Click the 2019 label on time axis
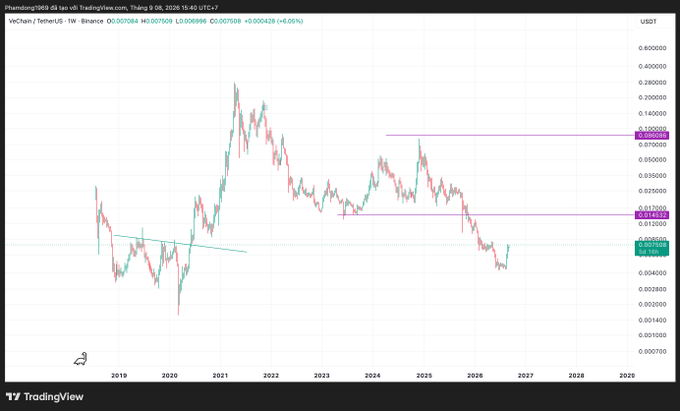The image size is (680, 411). 119,375
